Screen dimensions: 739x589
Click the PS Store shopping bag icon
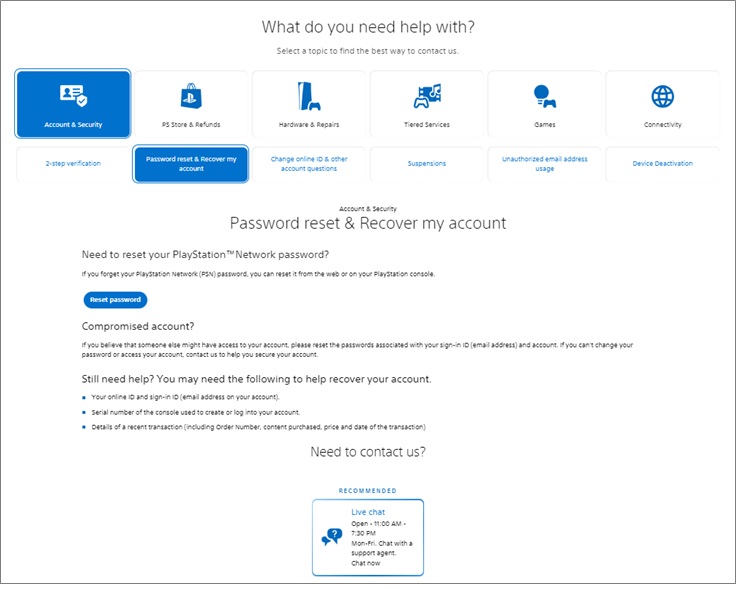point(191,96)
